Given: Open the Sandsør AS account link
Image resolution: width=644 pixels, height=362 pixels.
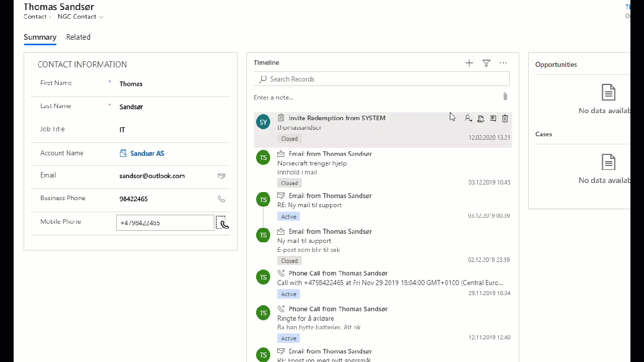Looking at the screenshot, I should tap(147, 153).
